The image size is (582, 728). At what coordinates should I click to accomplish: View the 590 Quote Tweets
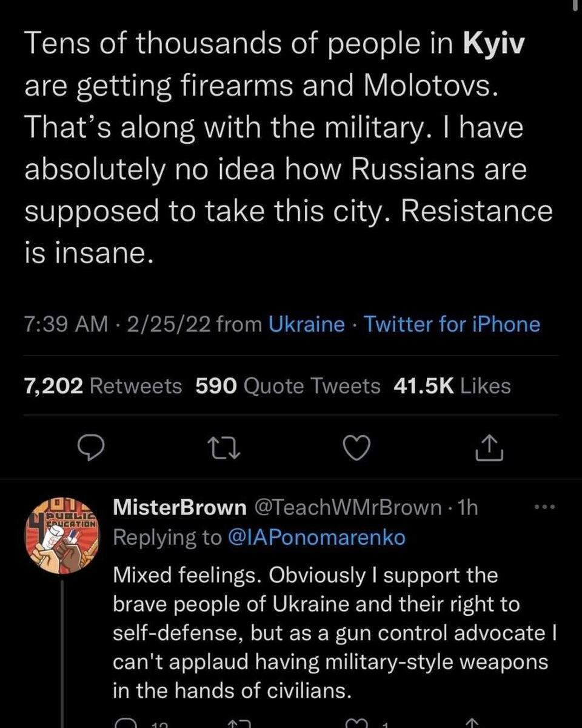tap(288, 386)
